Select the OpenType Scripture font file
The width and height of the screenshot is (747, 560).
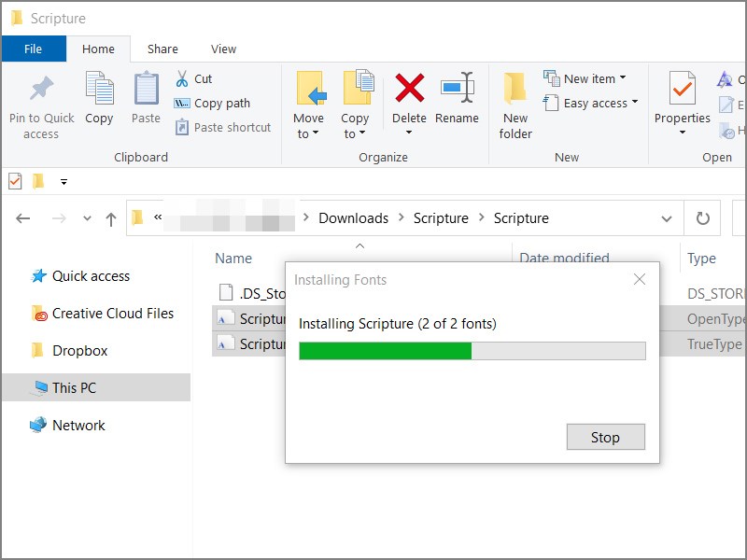pyautogui.click(x=249, y=318)
